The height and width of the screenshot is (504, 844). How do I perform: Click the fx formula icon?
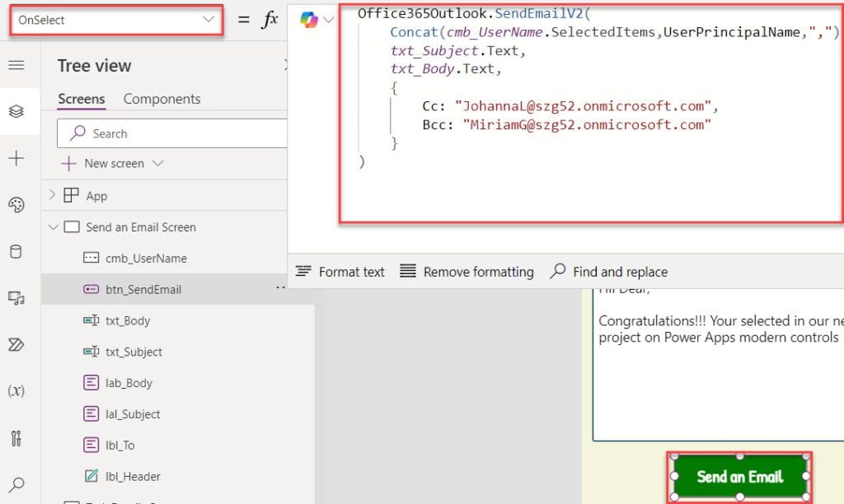click(270, 20)
